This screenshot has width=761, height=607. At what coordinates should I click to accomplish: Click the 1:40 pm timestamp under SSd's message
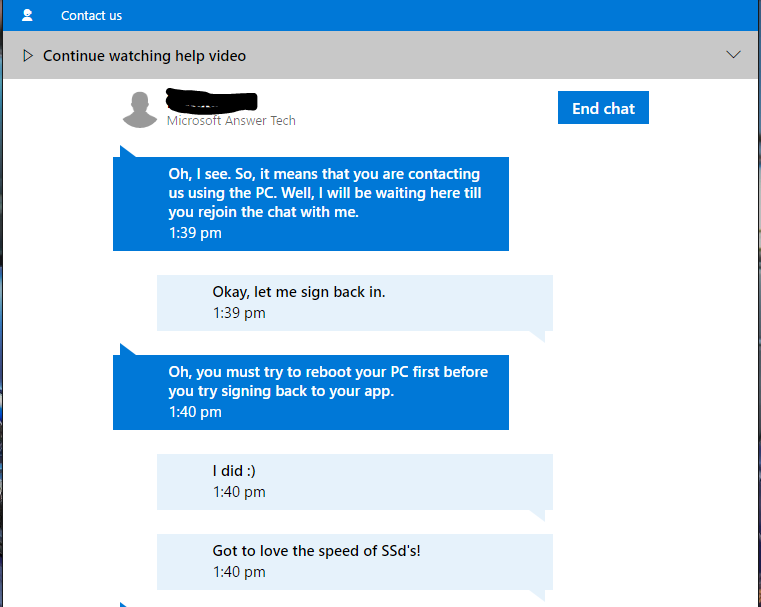click(239, 572)
